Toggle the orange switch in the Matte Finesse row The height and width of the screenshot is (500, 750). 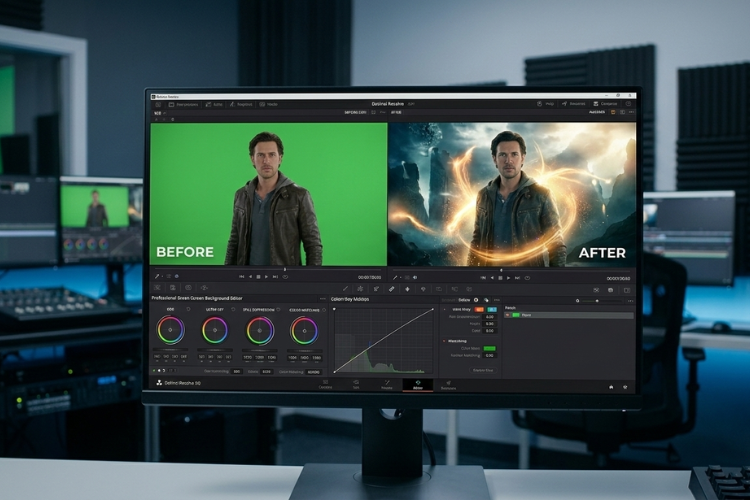point(479,310)
